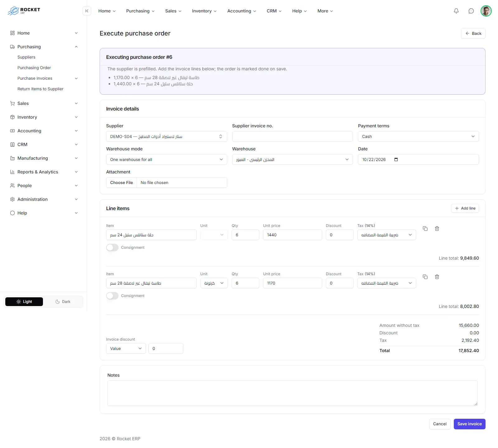The height and width of the screenshot is (448, 498).
Task: Click the Manufacturing factory icon in sidebar
Action: point(12,158)
